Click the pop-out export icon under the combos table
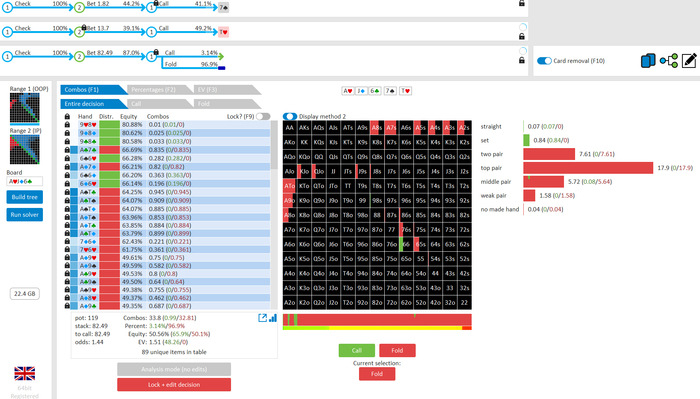700x399 pixels. tap(262, 318)
